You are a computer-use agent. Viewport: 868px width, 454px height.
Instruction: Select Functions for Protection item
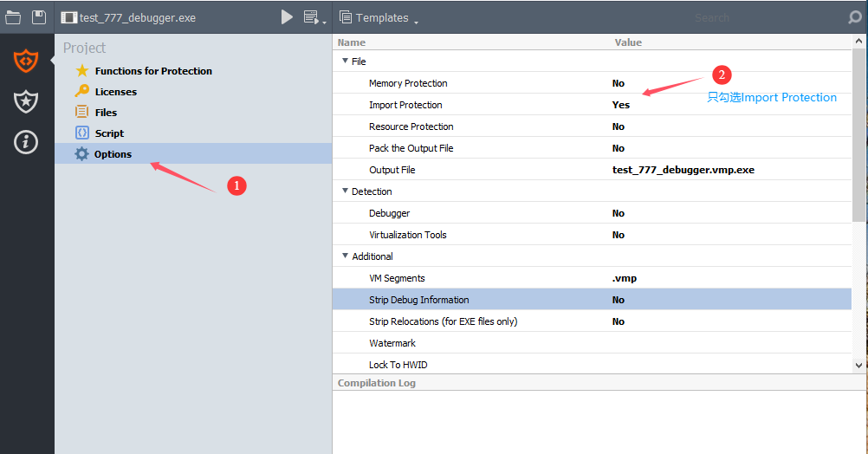[152, 71]
